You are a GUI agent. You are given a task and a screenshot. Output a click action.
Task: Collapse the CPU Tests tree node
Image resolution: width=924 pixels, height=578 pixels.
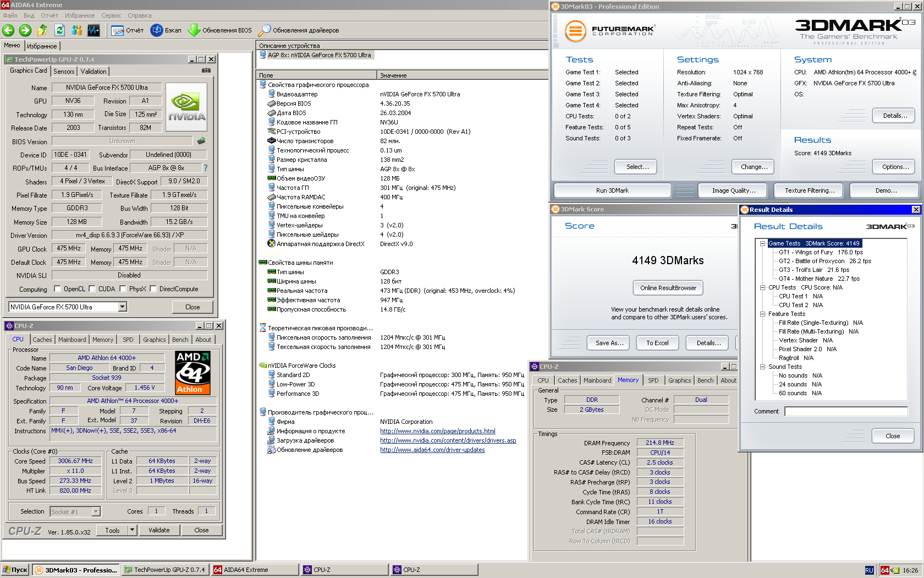(x=763, y=287)
